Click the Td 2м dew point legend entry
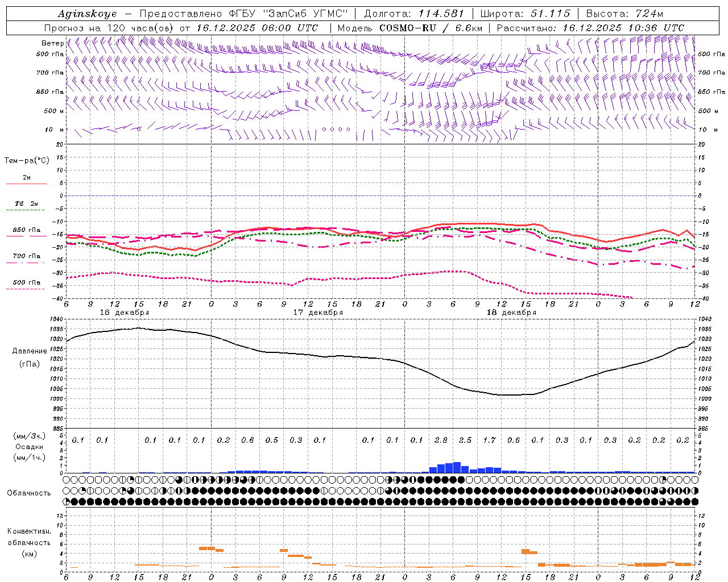 [x=27, y=203]
